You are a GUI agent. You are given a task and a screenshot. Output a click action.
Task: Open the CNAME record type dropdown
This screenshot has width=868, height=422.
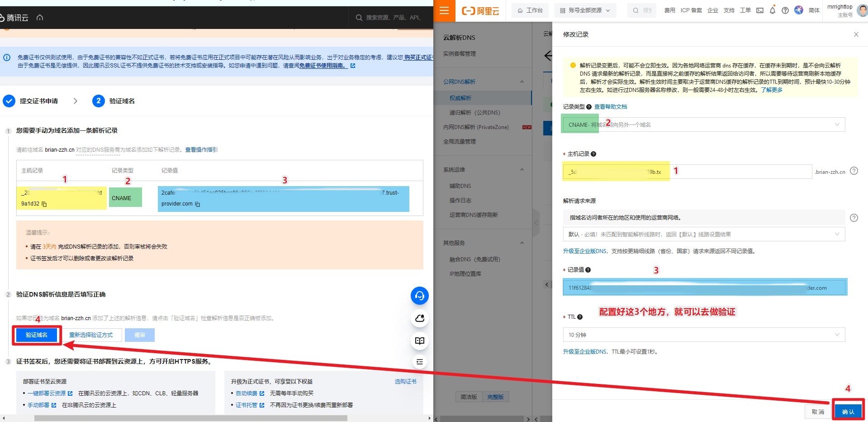pyautogui.click(x=704, y=125)
